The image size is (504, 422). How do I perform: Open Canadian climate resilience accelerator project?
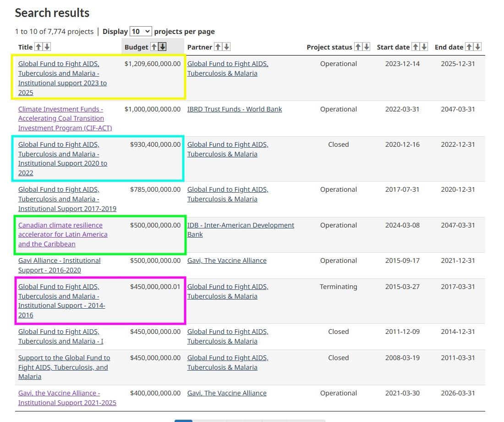click(x=63, y=235)
